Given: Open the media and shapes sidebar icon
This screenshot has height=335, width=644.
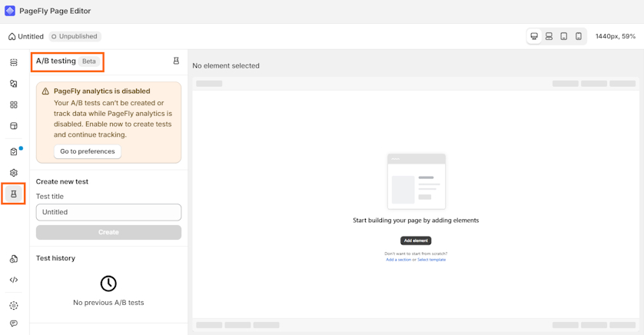Looking at the screenshot, I should (x=14, y=84).
